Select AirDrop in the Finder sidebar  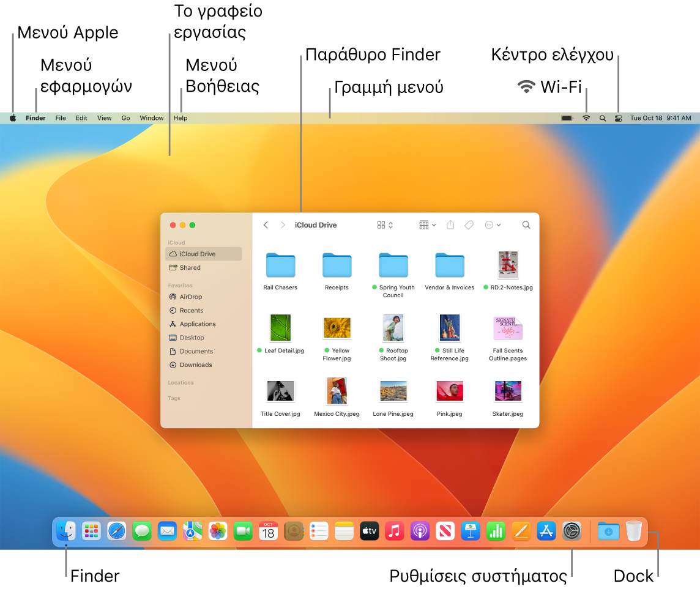click(x=191, y=297)
